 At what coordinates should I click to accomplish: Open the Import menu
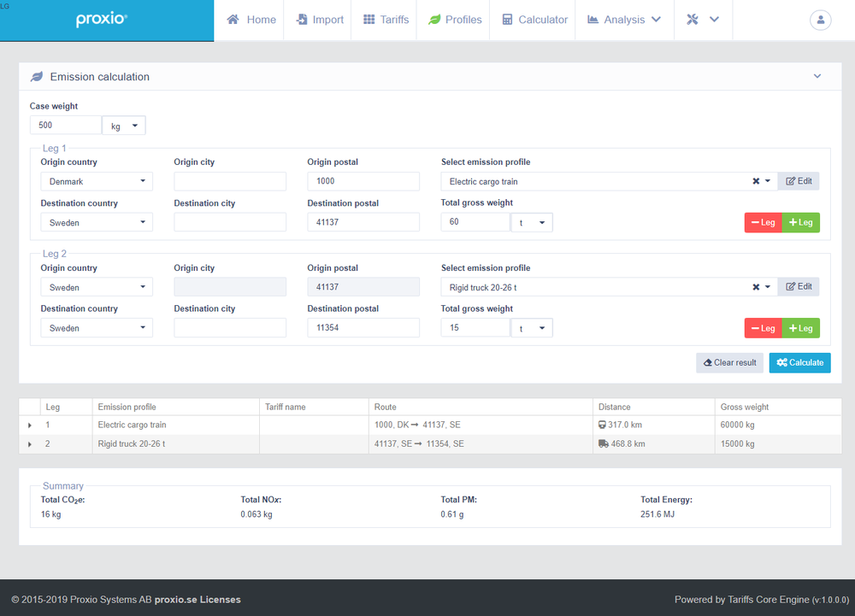[320, 20]
